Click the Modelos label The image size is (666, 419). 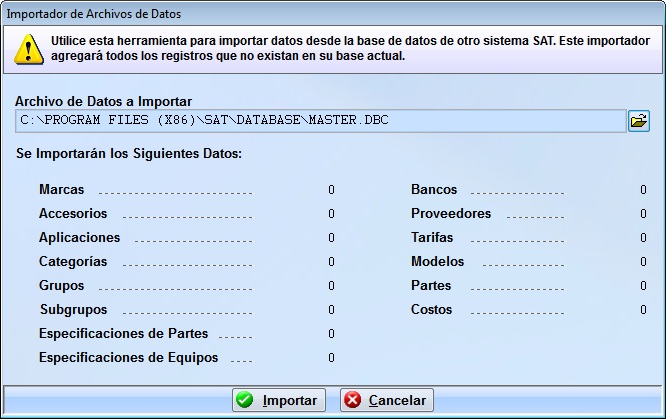click(x=438, y=261)
